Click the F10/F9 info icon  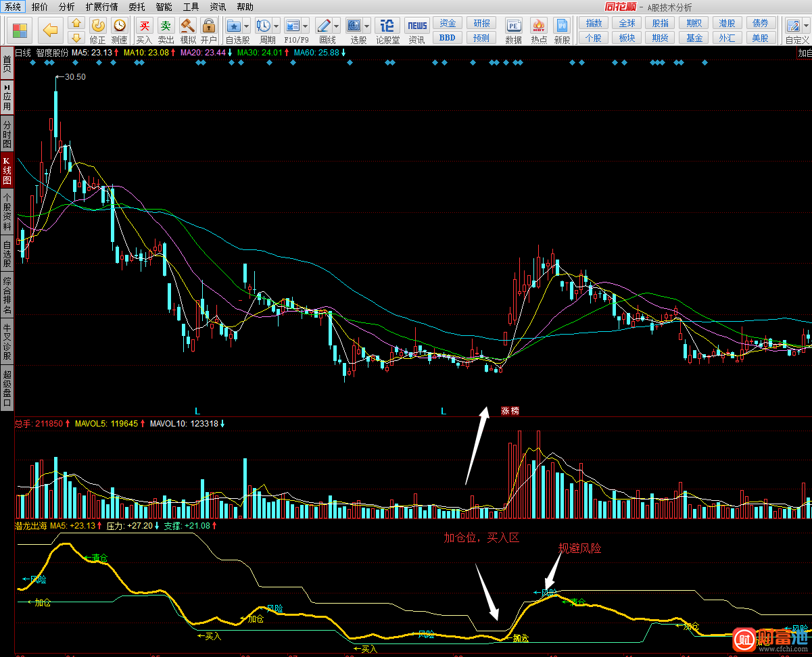(293, 26)
